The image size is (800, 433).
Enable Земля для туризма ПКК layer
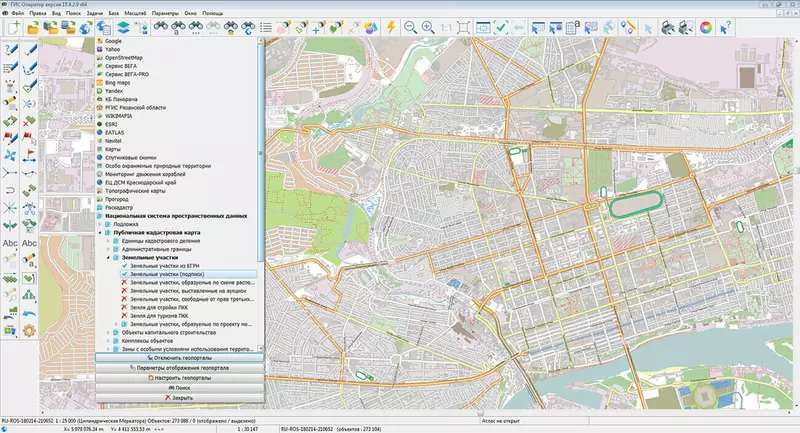point(125,316)
